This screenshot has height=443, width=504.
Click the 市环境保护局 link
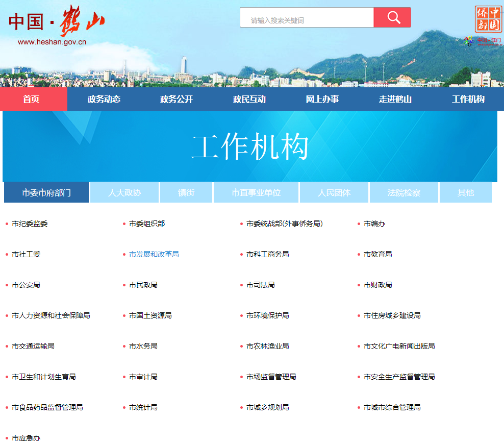[267, 315]
